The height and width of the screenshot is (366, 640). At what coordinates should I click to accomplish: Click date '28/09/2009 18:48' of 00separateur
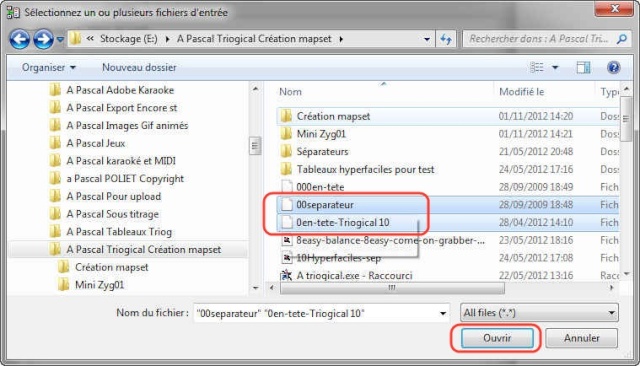tap(536, 205)
